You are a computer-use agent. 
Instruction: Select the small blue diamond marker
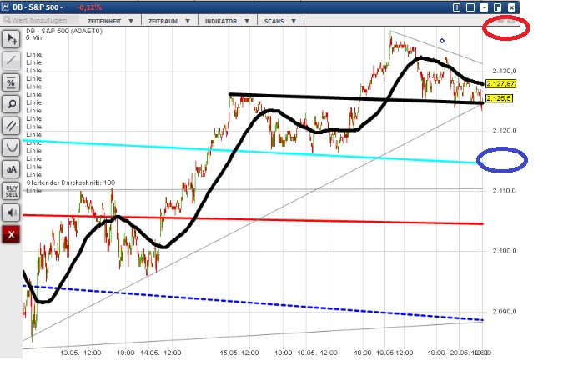tap(442, 41)
